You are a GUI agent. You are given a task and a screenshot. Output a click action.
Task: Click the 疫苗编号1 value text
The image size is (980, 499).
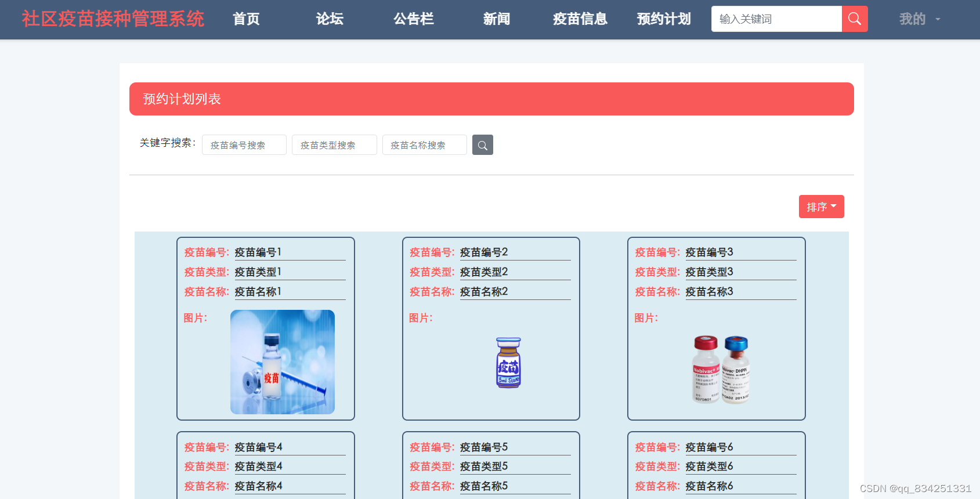click(x=258, y=252)
